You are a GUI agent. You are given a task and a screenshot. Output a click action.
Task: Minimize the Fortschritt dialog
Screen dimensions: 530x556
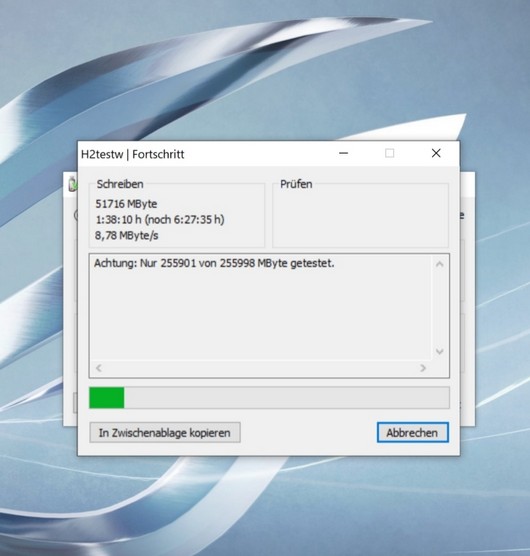(x=344, y=153)
